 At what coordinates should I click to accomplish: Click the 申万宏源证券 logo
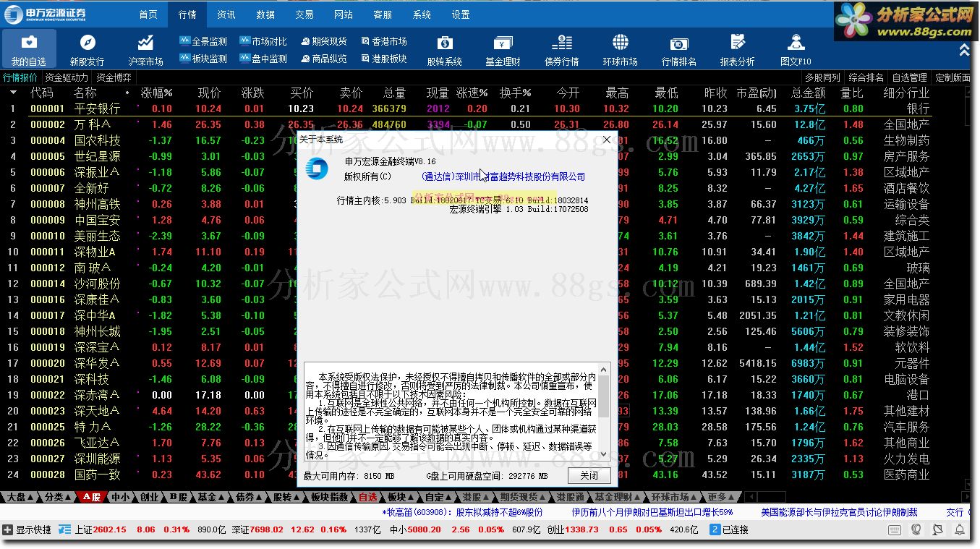(x=46, y=14)
